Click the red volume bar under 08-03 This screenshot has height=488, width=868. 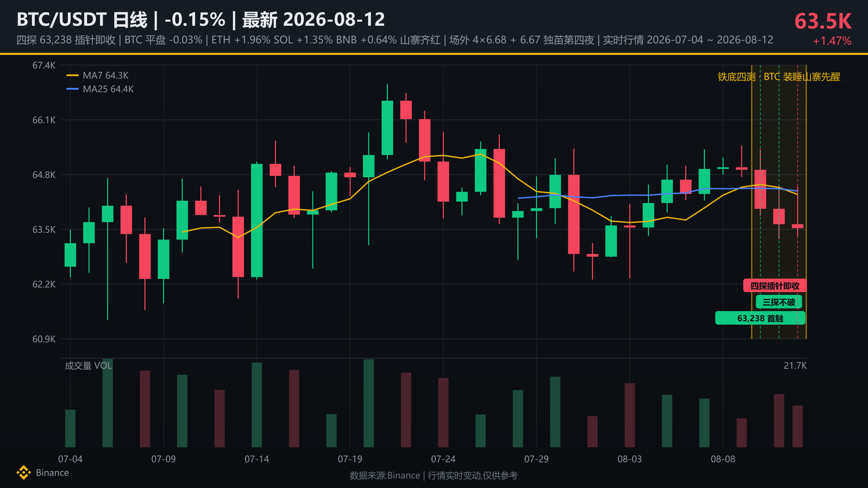tap(630, 415)
